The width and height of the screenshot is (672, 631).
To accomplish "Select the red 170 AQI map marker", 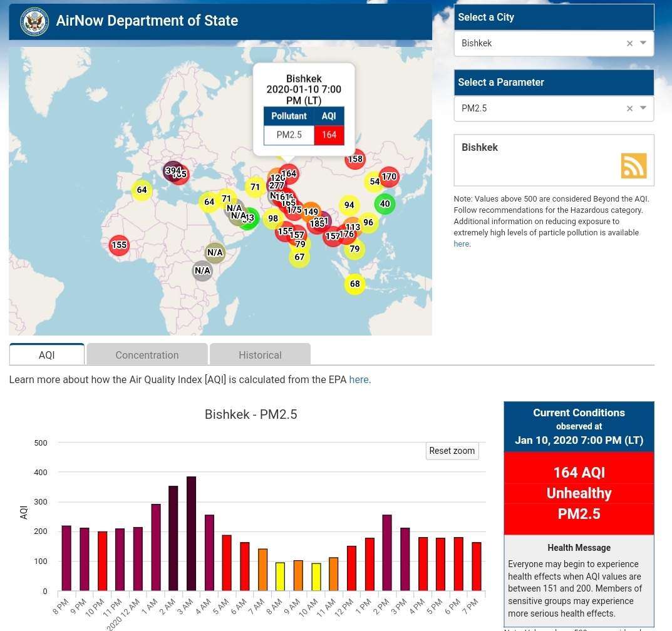I will click(x=389, y=177).
